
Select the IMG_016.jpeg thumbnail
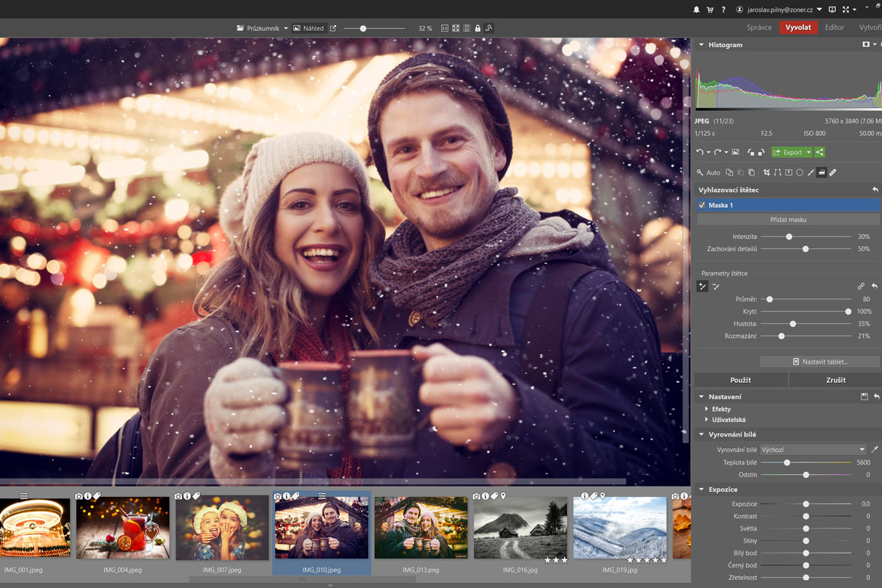pos(520,527)
